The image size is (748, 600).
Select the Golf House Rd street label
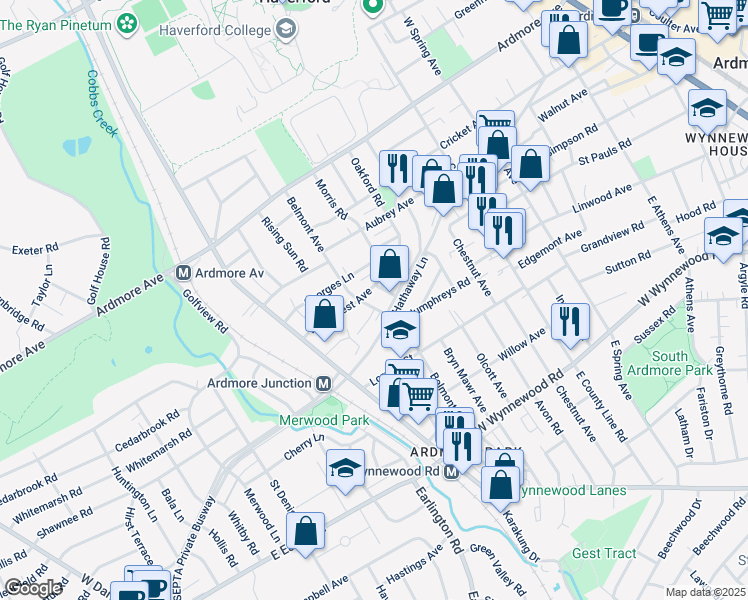click(99, 270)
